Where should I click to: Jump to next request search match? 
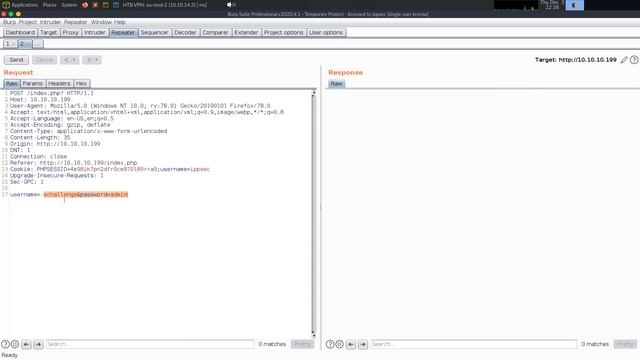(x=38, y=344)
